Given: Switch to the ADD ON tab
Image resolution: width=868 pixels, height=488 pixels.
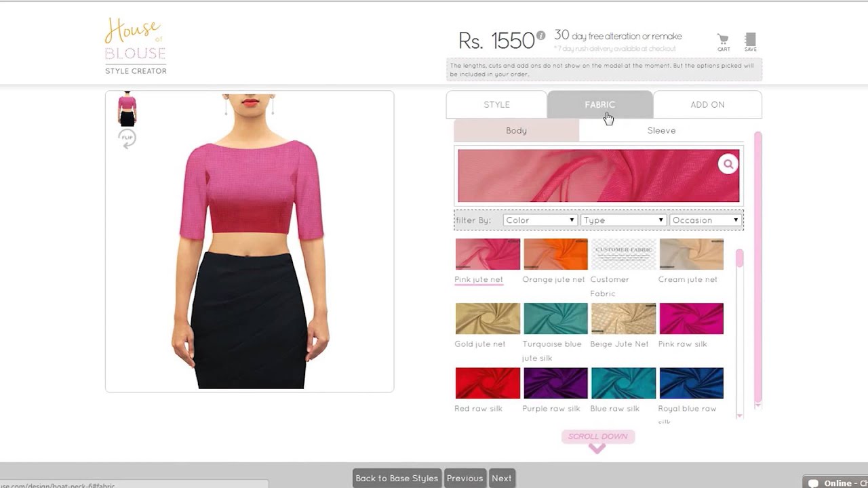Looking at the screenshot, I should coord(707,104).
